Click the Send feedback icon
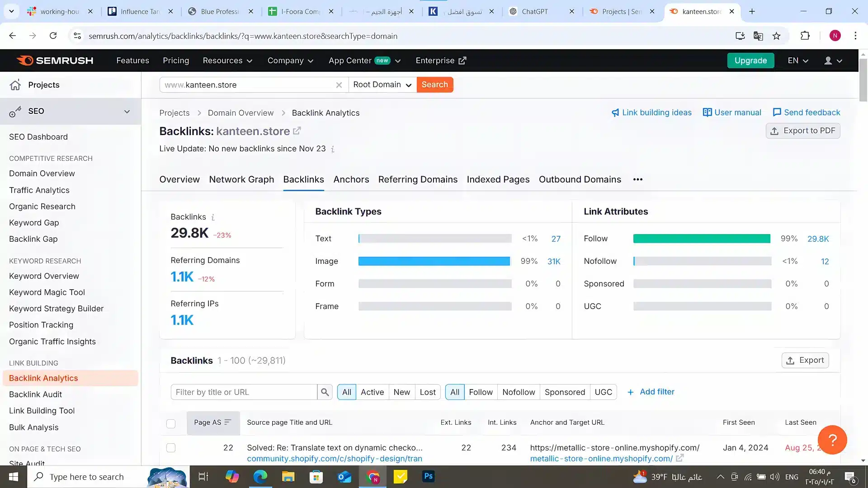Viewport: 868px width, 488px height. [777, 112]
